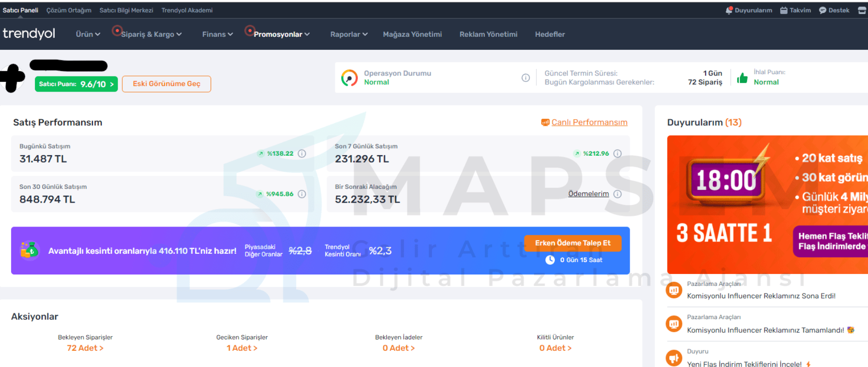This screenshot has width=868, height=367.
Task: Open the Canlı Performansım link
Action: pos(589,122)
